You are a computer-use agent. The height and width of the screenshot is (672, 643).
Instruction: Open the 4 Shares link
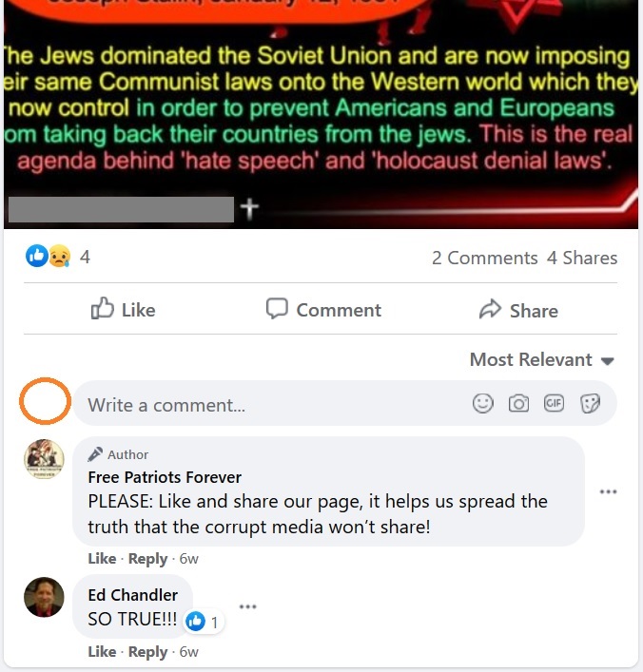click(582, 258)
